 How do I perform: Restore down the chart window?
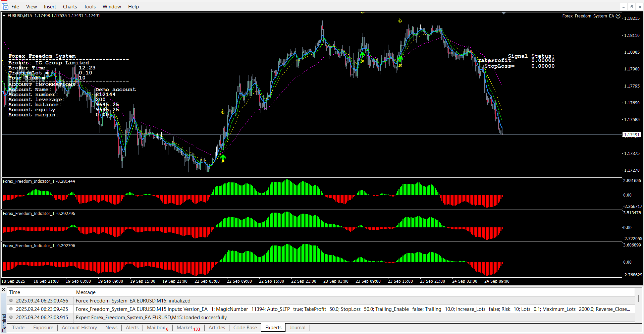(x=632, y=7)
